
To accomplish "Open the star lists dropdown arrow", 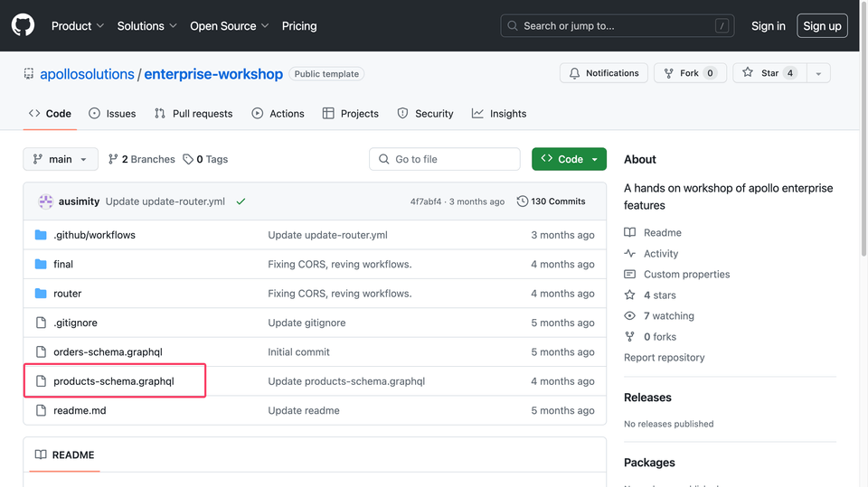I will click(x=818, y=73).
